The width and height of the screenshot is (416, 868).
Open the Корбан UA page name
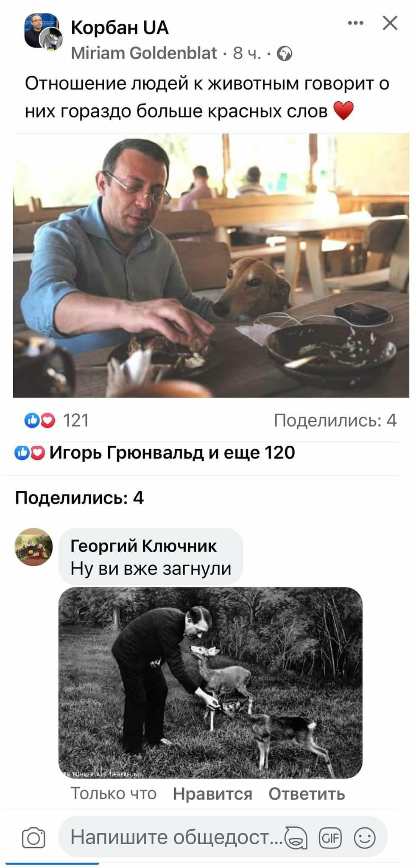(120, 28)
